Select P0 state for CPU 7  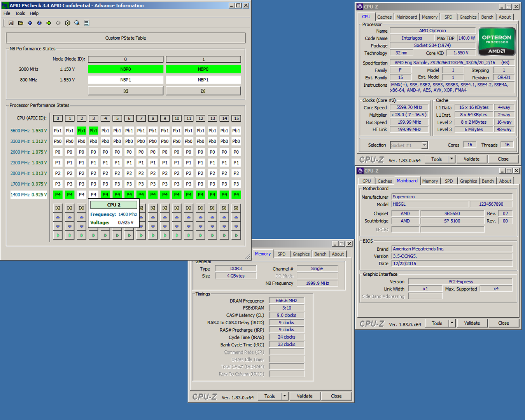(141, 152)
